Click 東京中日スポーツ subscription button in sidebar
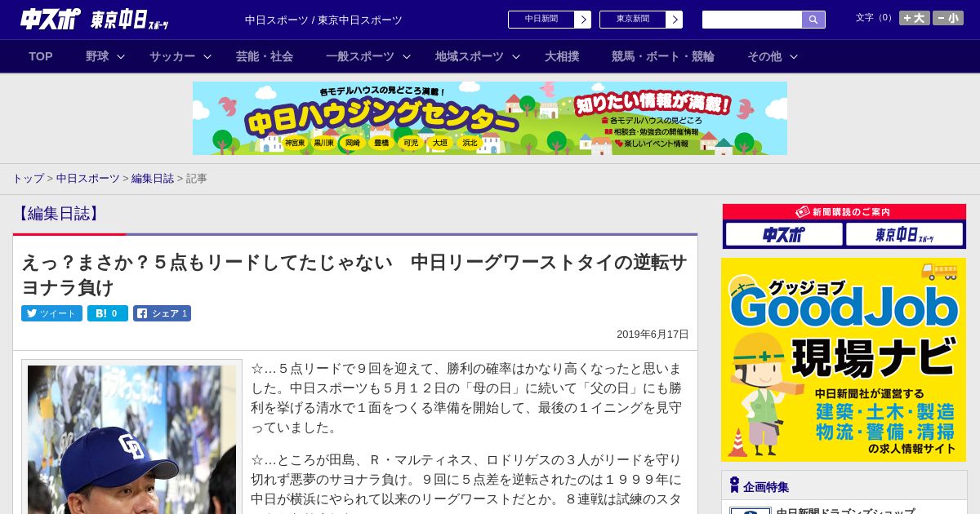980x514 pixels. (x=904, y=235)
